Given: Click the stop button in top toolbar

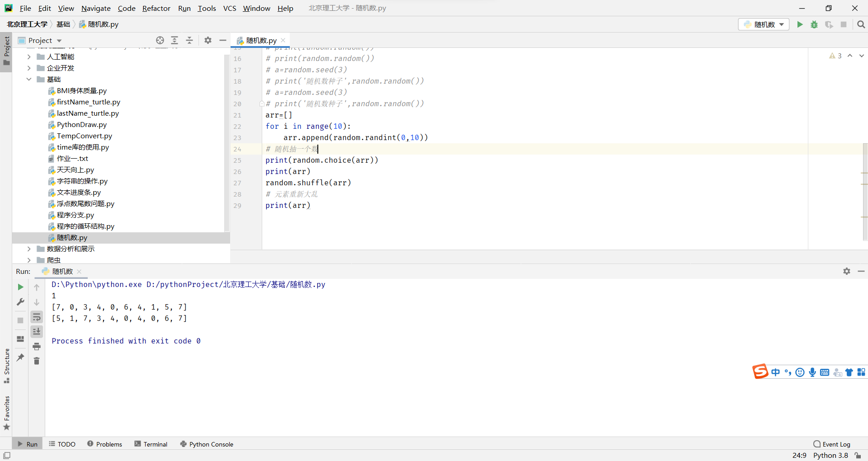Looking at the screenshot, I should [844, 24].
